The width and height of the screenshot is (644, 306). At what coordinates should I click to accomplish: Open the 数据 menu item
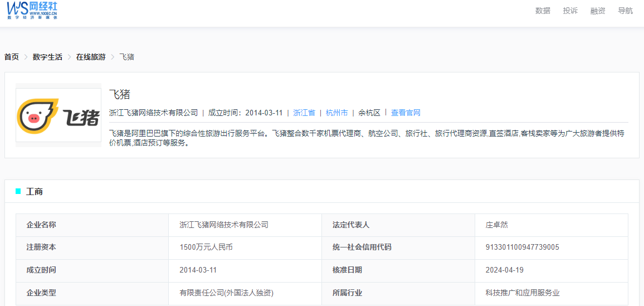pos(543,11)
